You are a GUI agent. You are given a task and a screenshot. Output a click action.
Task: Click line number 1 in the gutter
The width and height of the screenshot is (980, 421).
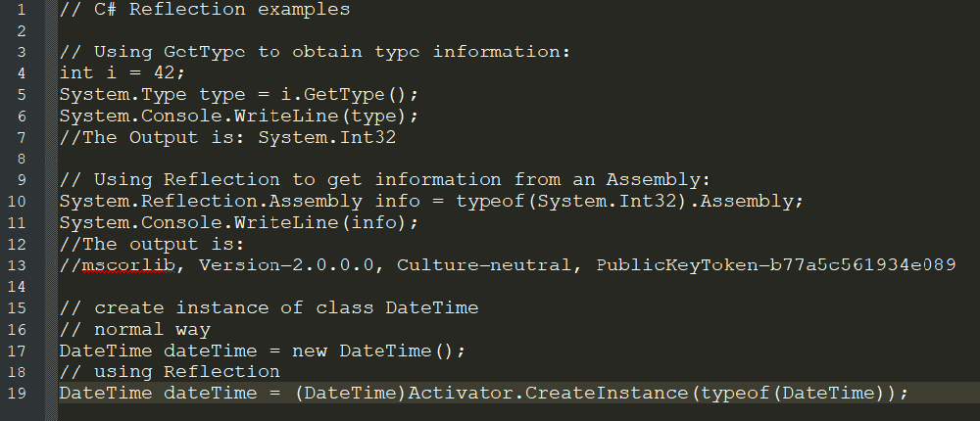[x=22, y=10]
